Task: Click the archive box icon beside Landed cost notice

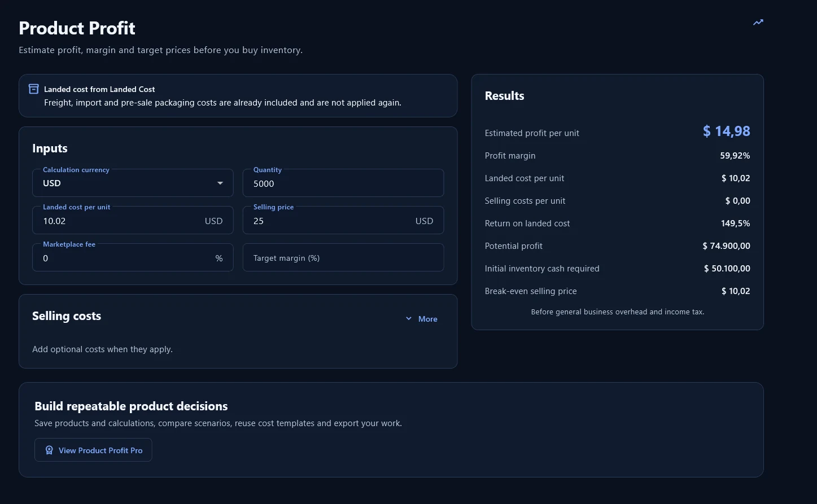Action: [34, 89]
